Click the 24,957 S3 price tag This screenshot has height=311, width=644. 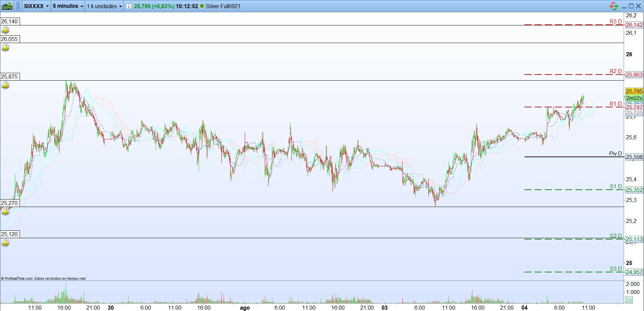click(x=634, y=272)
